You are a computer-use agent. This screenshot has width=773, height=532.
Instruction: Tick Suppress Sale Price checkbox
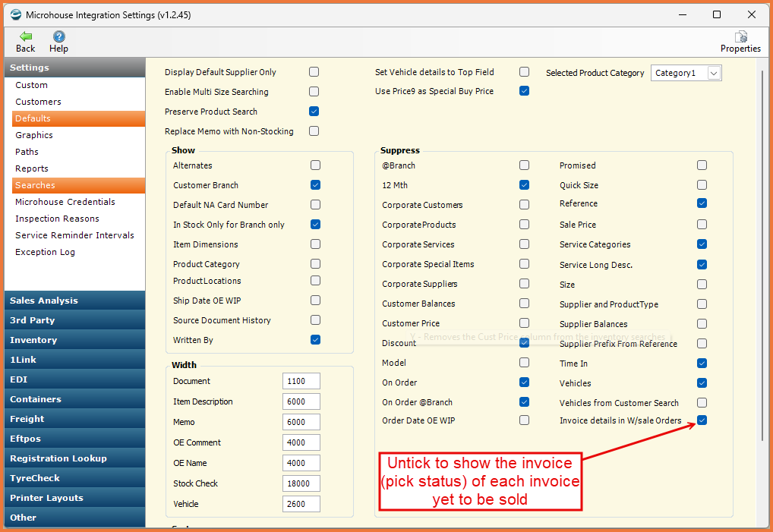[x=702, y=224]
